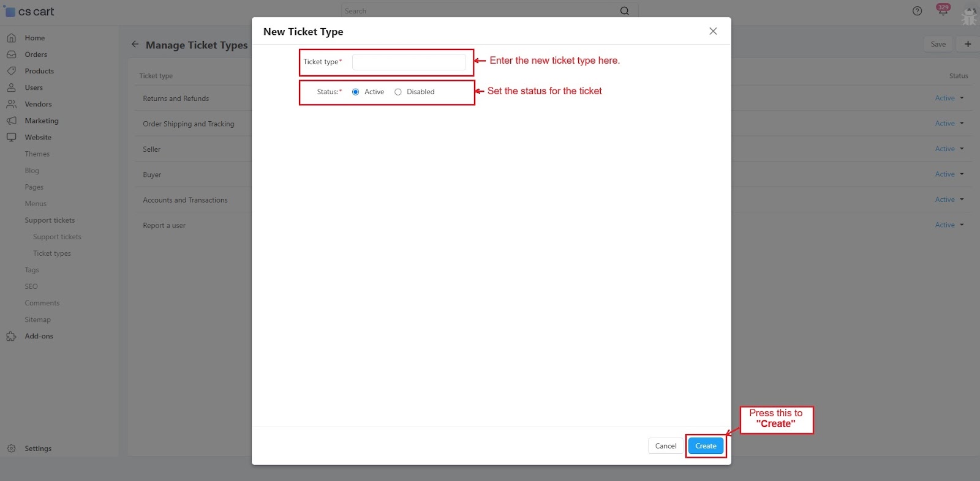Image resolution: width=980 pixels, height=481 pixels.
Task: Open the notifications bell icon
Action: click(x=943, y=10)
